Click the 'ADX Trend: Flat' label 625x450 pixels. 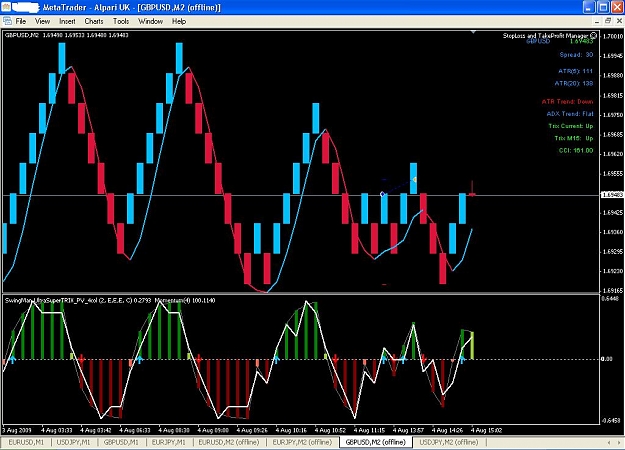click(570, 114)
